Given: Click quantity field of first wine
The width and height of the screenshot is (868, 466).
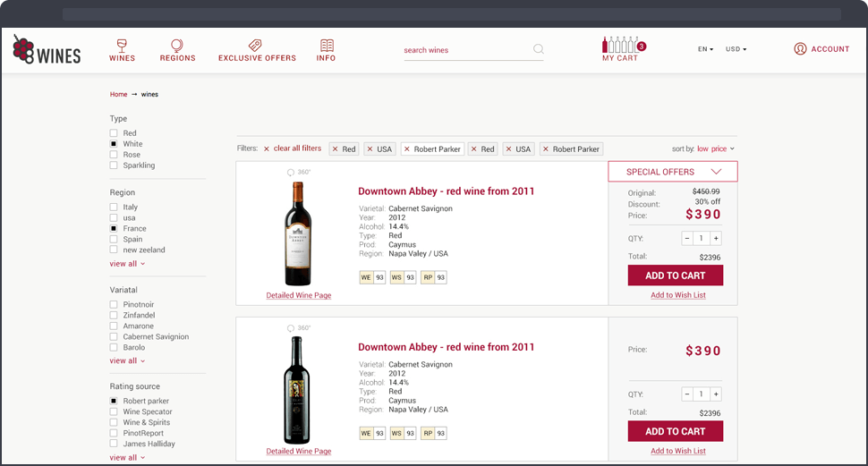Looking at the screenshot, I should [702, 238].
